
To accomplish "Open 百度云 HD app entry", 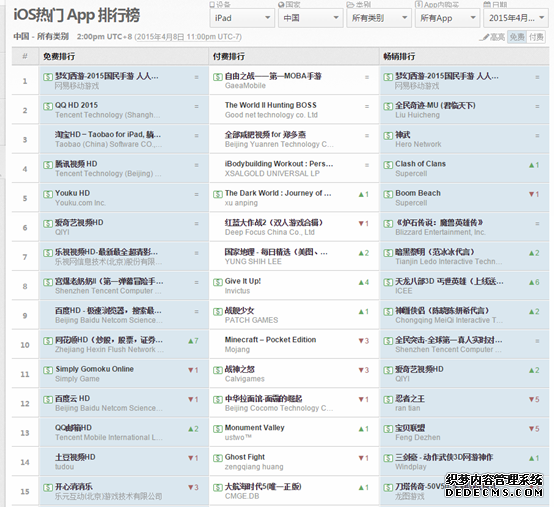I will click(72, 399).
